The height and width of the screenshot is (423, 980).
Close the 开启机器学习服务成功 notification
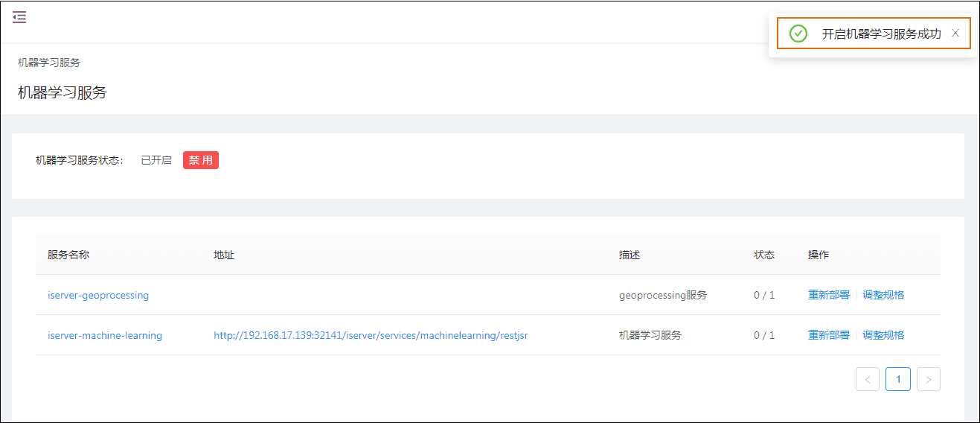[x=955, y=34]
